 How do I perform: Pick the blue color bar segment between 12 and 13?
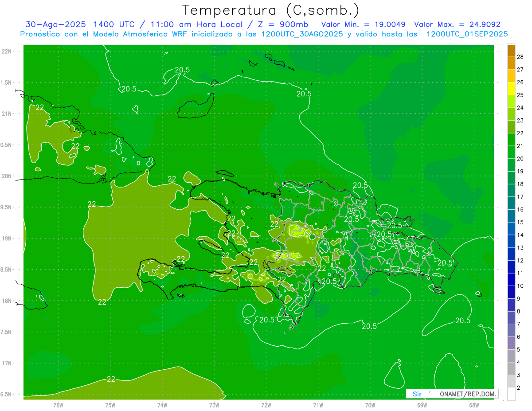click(511, 254)
